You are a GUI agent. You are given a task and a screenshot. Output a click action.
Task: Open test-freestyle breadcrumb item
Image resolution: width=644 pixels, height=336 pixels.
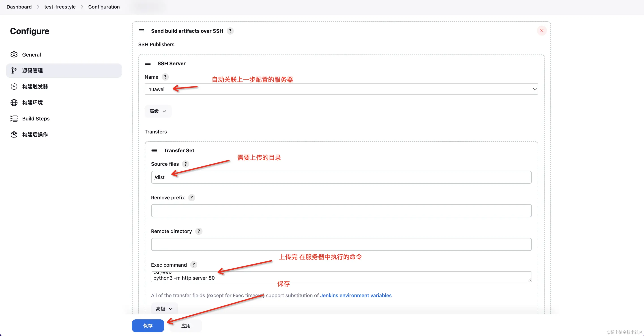(x=60, y=7)
